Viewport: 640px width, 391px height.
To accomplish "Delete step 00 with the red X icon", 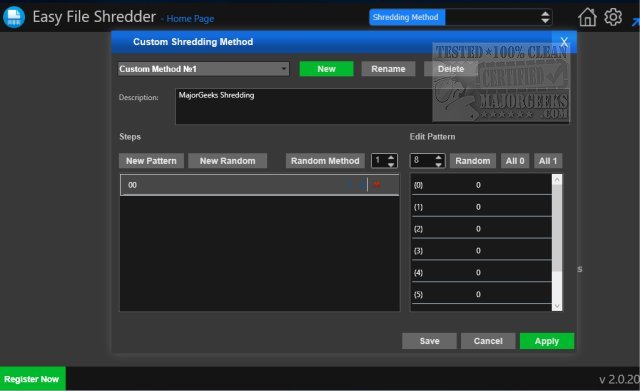I will (377, 185).
